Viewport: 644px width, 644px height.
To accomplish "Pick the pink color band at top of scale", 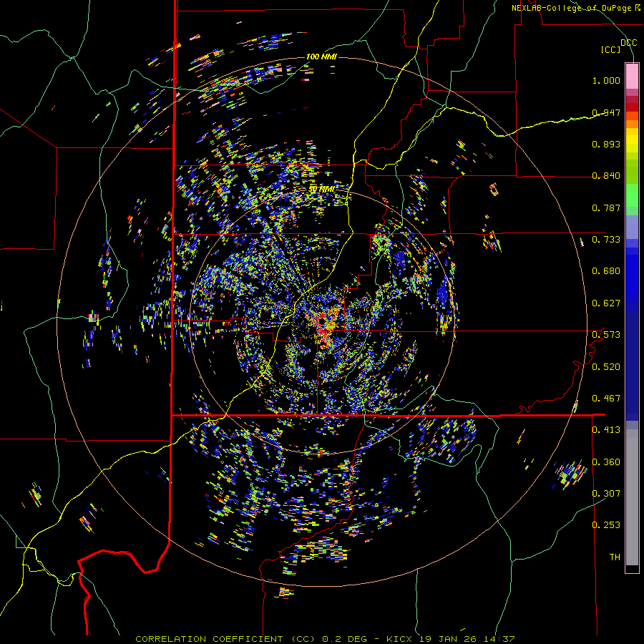I will pos(632,76).
